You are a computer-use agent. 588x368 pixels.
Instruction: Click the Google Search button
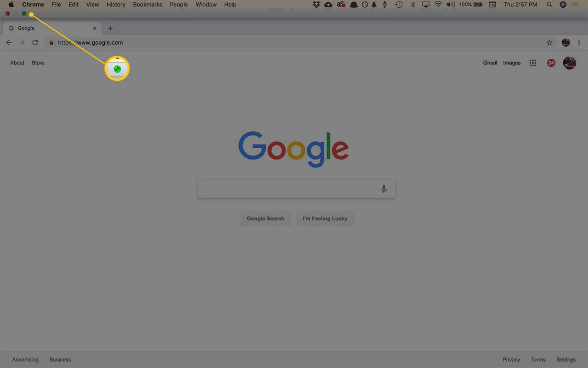coord(266,218)
